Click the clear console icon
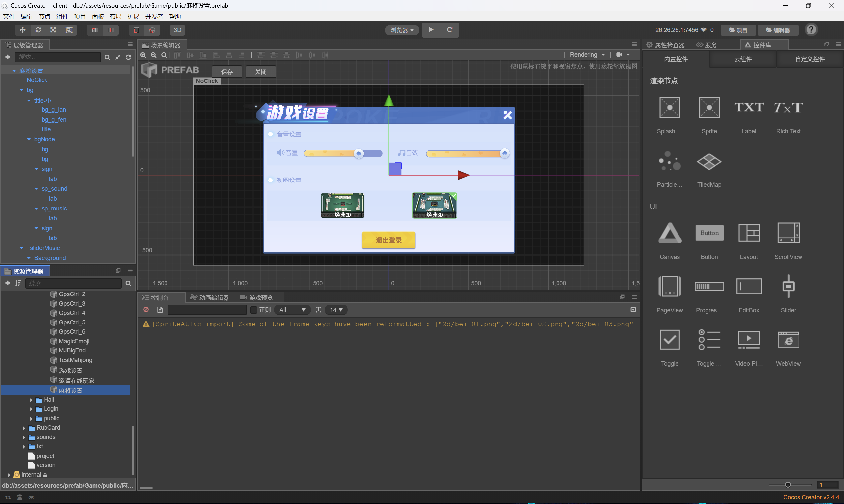The width and height of the screenshot is (844, 504). coord(146,310)
